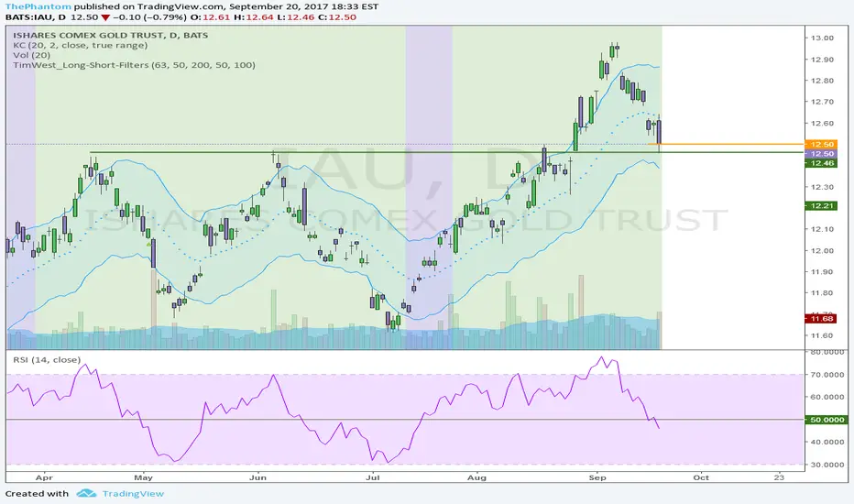
Task: Click the 13.00 price axis value
Action: [x=822, y=38]
